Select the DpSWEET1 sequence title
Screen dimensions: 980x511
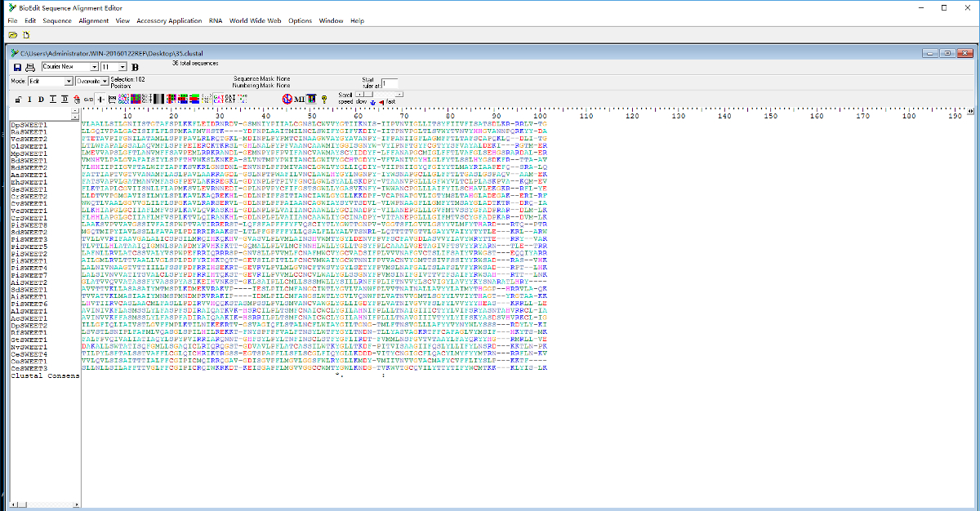[x=29, y=125]
